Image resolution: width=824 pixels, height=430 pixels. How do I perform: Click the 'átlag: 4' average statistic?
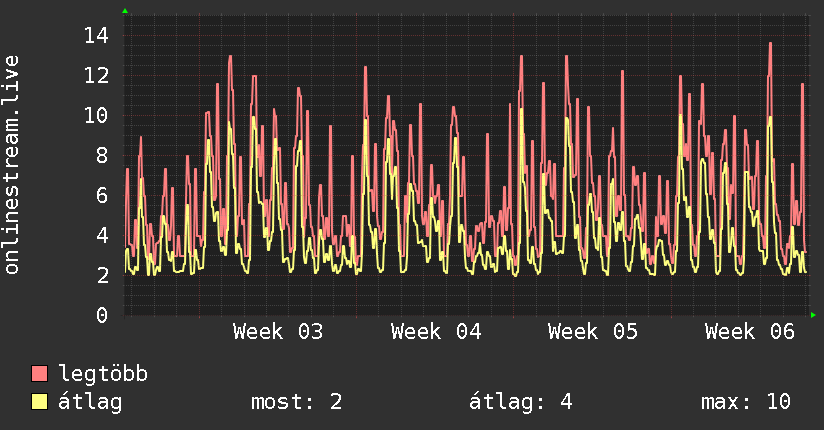pos(520,402)
